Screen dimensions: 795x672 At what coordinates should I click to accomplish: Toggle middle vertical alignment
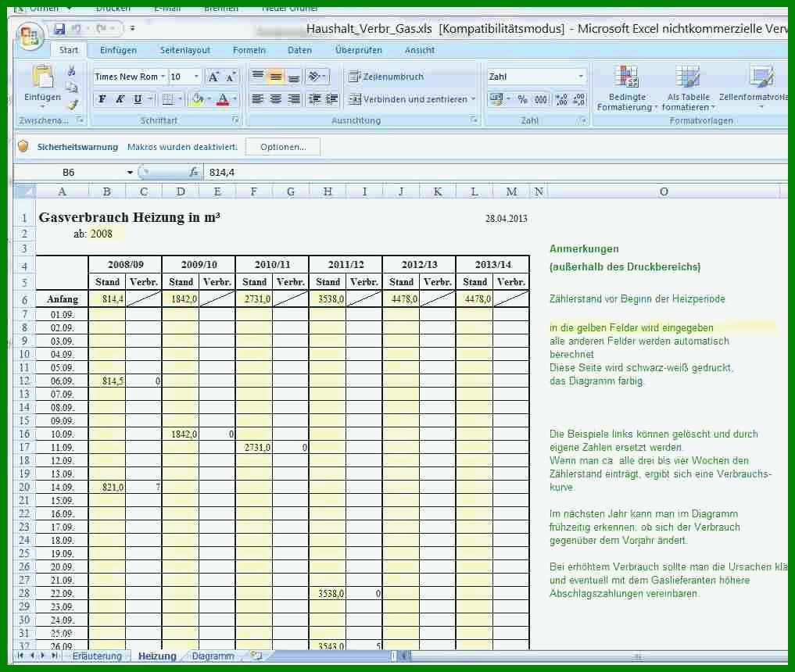coord(276,77)
